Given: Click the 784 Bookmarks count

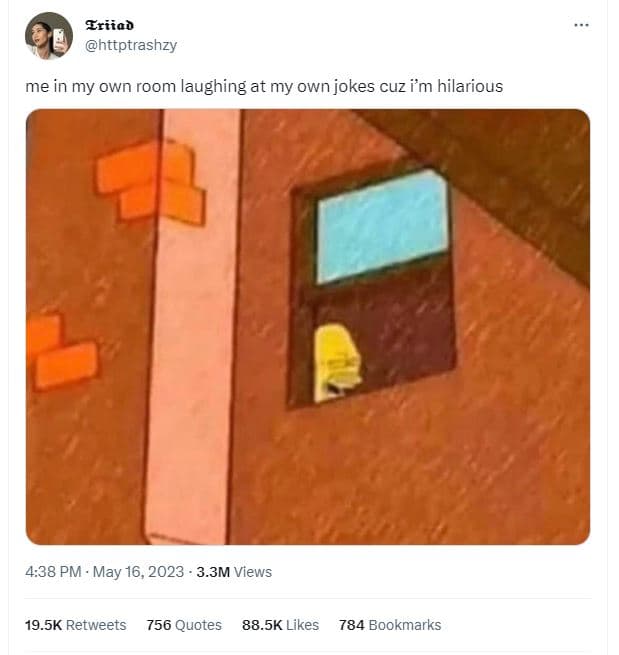Looking at the screenshot, I should point(390,625).
